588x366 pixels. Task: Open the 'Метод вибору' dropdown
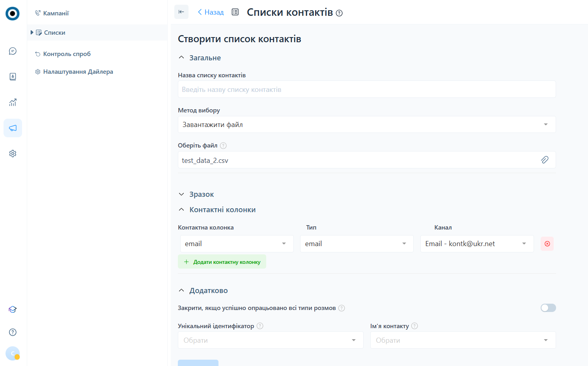click(366, 125)
